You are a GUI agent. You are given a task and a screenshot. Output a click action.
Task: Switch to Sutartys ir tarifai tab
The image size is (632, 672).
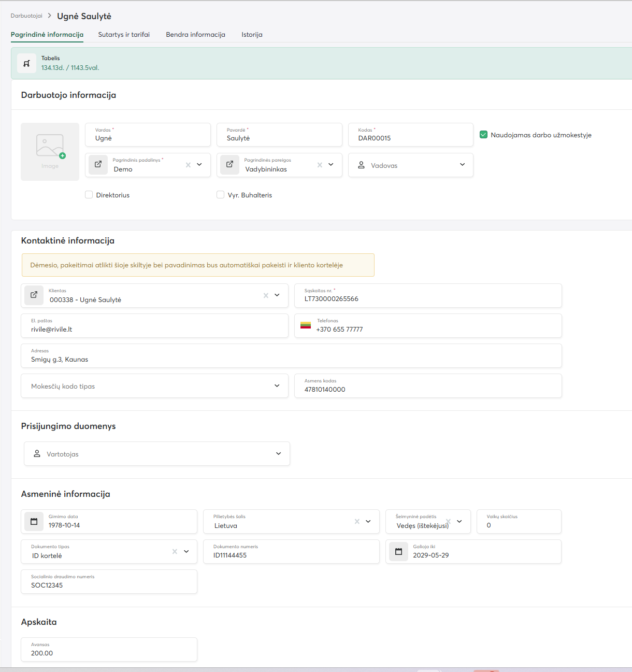tap(124, 35)
